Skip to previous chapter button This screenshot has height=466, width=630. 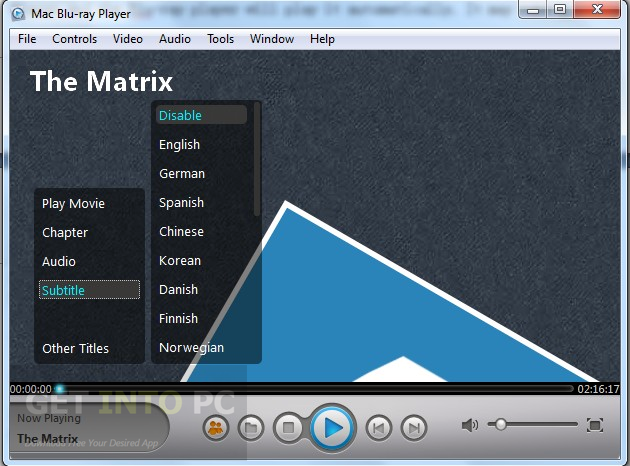[x=378, y=428]
